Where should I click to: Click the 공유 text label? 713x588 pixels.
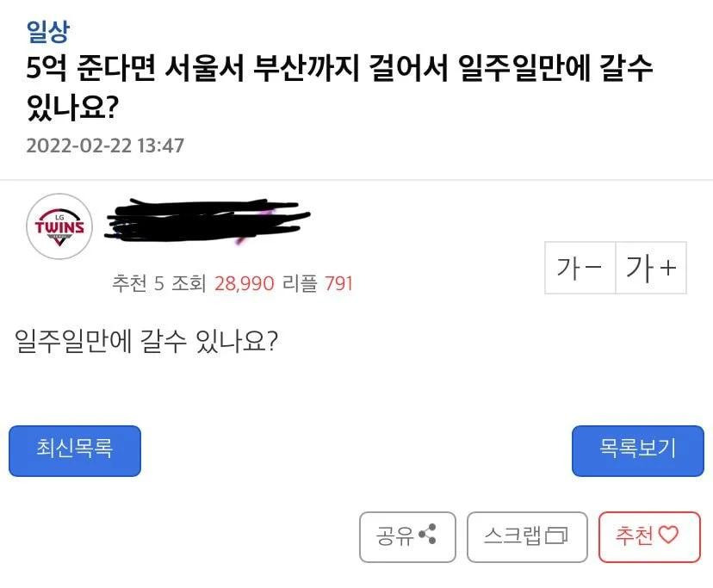point(395,536)
